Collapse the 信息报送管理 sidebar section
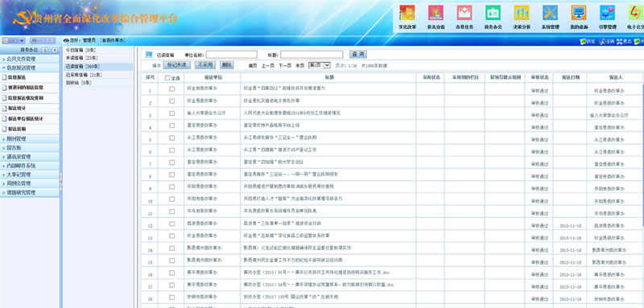The height and width of the screenshot is (308, 644). 30,68
